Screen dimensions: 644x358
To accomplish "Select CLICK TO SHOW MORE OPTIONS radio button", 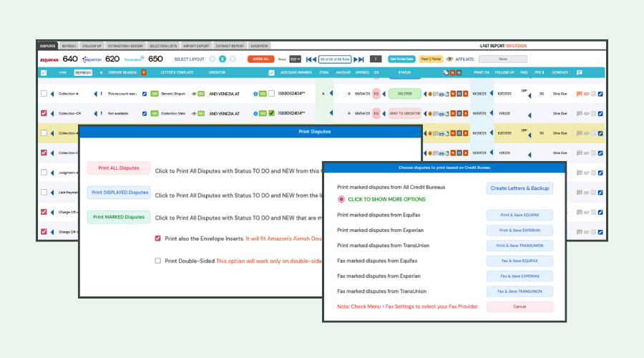I will 341,199.
